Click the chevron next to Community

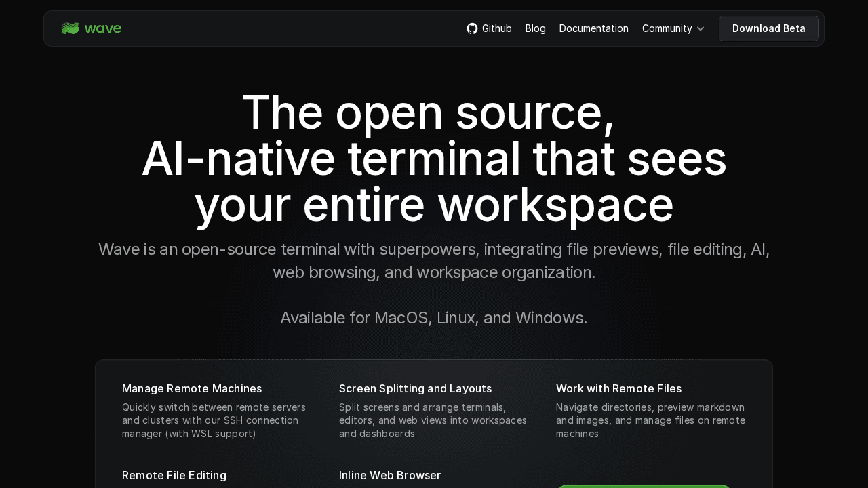point(700,28)
